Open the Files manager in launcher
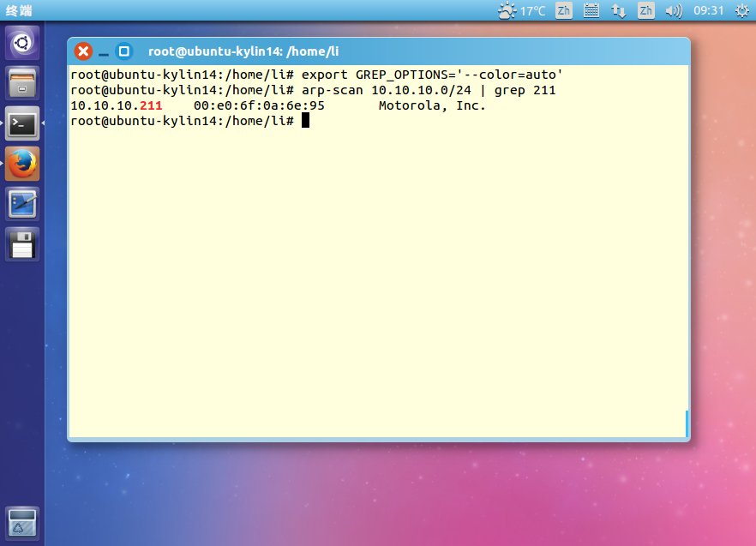The height and width of the screenshot is (546, 756). (x=22, y=83)
